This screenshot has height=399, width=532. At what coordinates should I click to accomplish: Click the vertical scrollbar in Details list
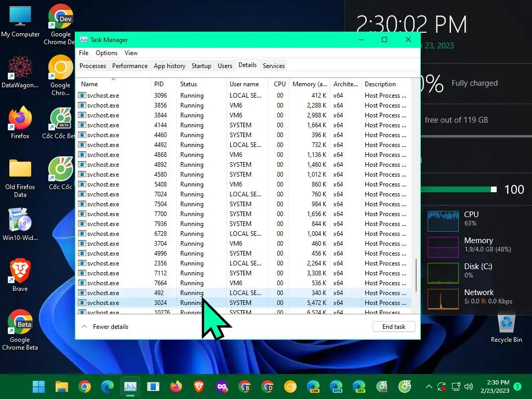[x=416, y=275]
